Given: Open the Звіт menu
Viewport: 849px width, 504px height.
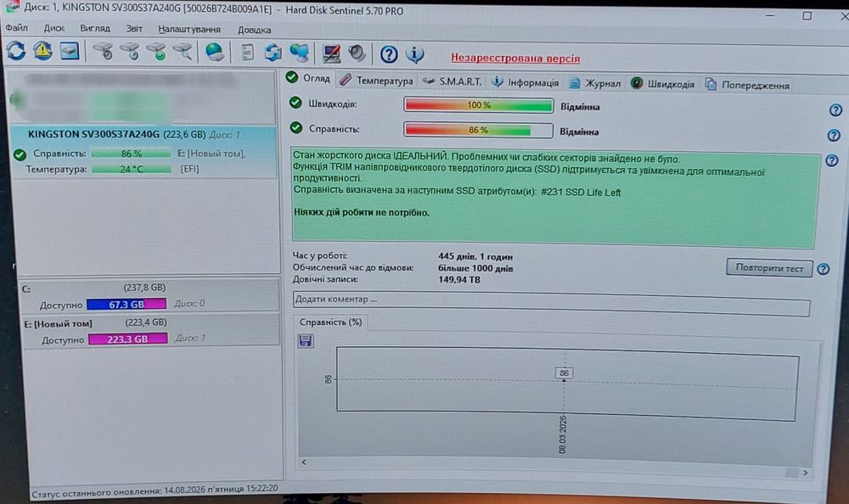Looking at the screenshot, I should (134, 29).
